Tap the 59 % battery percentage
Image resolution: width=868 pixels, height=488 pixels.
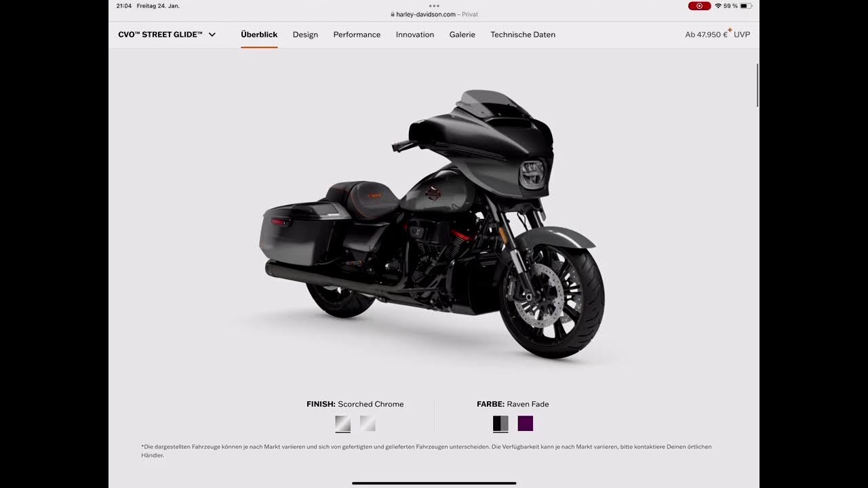click(730, 6)
